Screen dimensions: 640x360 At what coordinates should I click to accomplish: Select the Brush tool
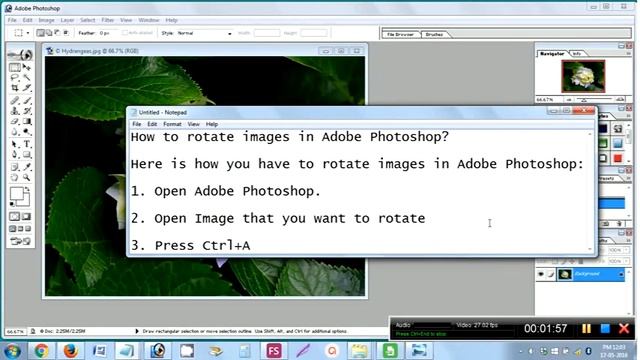click(27, 100)
